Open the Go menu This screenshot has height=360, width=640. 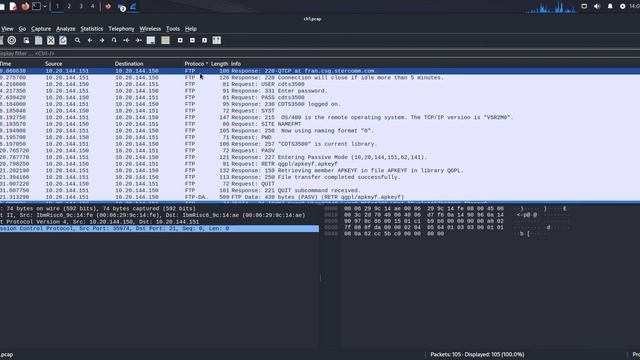pyautogui.click(x=22, y=29)
